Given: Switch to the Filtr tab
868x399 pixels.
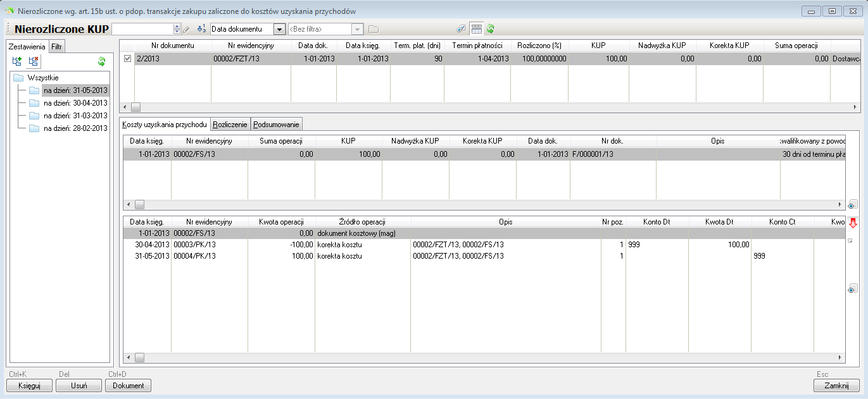Looking at the screenshot, I should [x=57, y=47].
